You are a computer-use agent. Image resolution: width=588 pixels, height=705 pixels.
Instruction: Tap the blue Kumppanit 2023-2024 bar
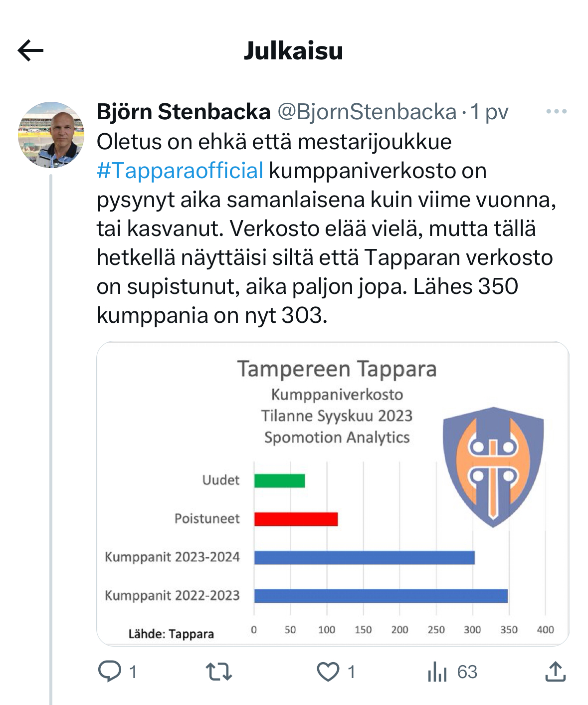[364, 557]
